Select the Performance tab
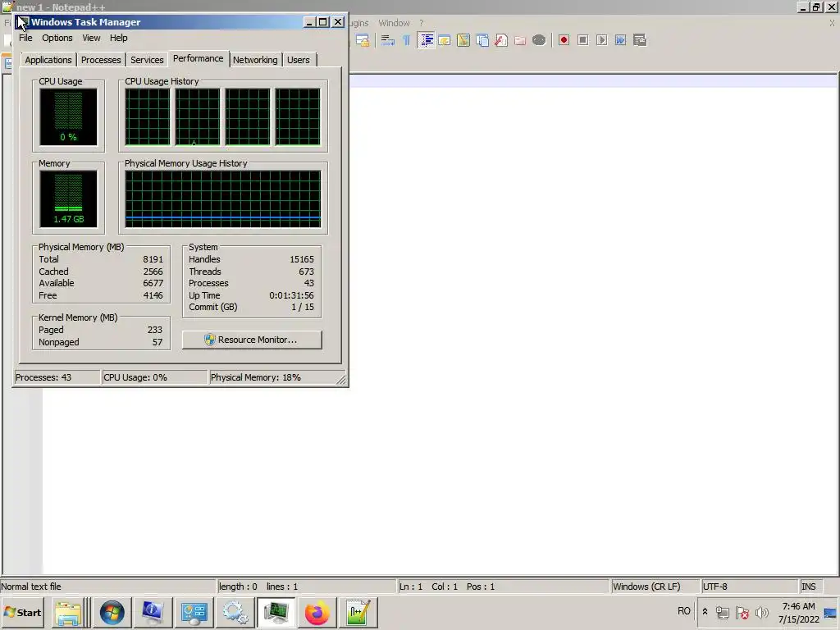The width and height of the screenshot is (840, 630). pyautogui.click(x=199, y=58)
